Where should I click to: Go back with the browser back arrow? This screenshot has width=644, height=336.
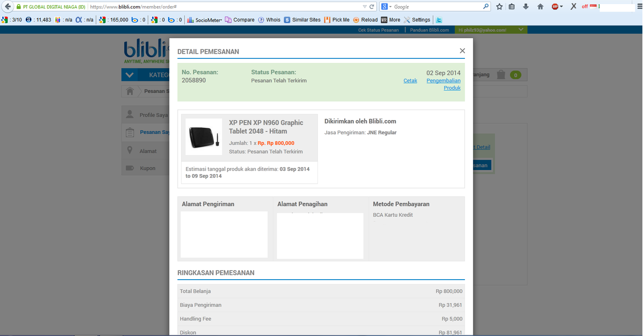click(x=7, y=7)
